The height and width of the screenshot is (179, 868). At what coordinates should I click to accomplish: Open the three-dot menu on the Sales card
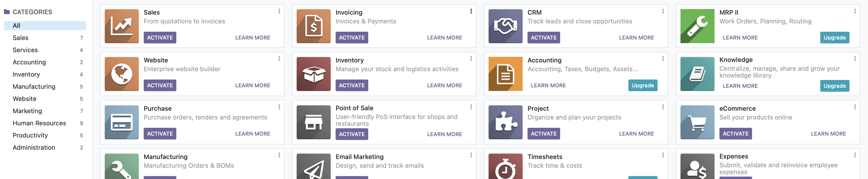pos(279,11)
